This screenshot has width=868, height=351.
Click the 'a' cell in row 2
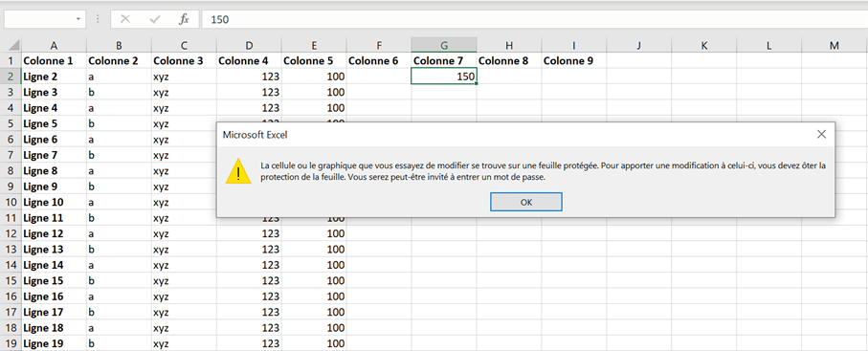click(119, 77)
